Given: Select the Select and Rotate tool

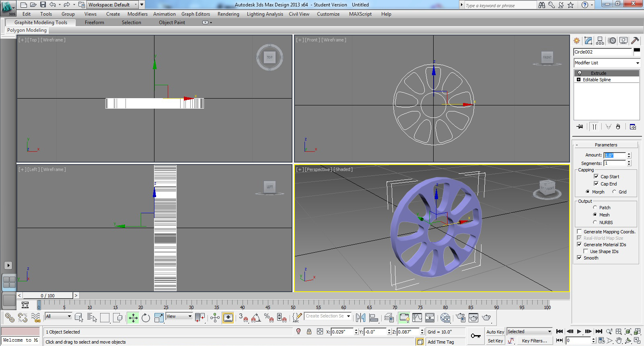Looking at the screenshot, I should 146,318.
